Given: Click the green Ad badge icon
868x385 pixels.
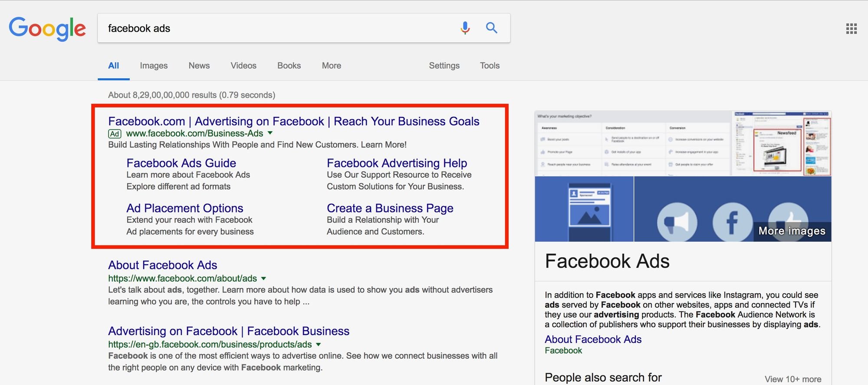Looking at the screenshot, I should tap(115, 134).
